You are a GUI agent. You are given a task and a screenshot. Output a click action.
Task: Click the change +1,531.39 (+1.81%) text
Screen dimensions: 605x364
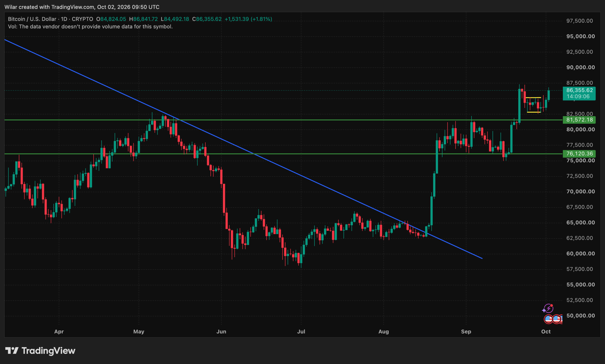click(248, 19)
